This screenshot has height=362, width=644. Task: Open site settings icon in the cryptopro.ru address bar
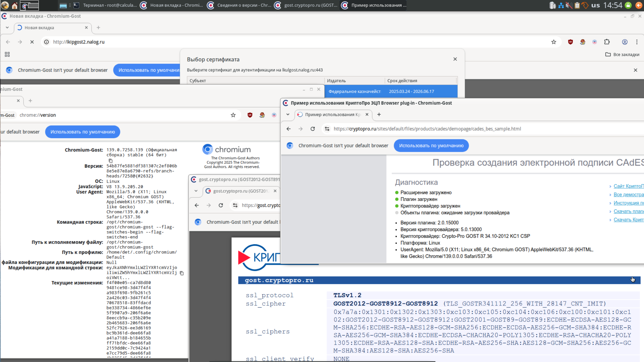pos(327,129)
